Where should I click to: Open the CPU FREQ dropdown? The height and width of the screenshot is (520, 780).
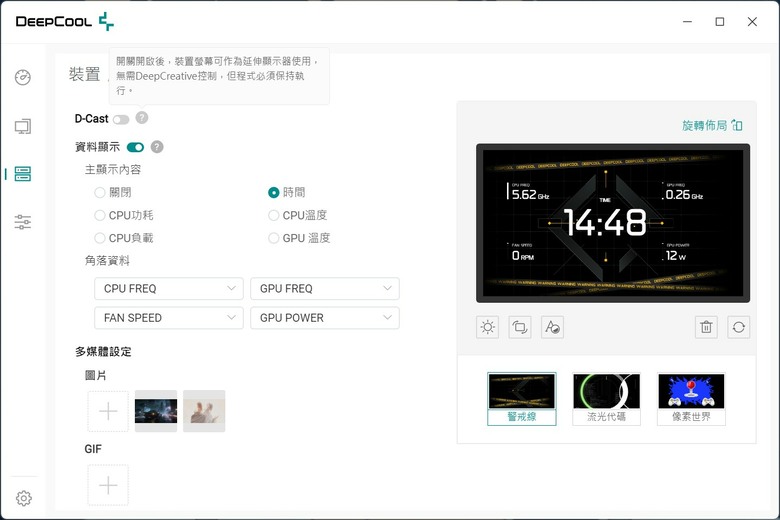169,289
